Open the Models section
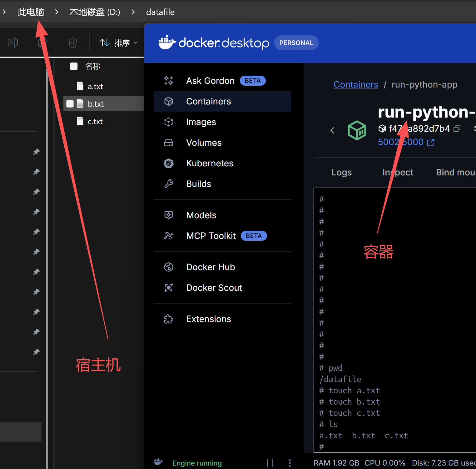 coord(222,215)
